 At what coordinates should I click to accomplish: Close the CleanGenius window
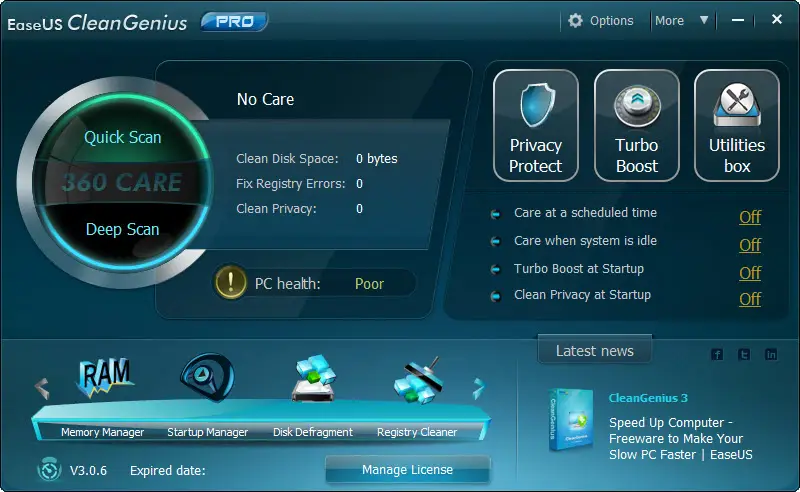tap(777, 19)
